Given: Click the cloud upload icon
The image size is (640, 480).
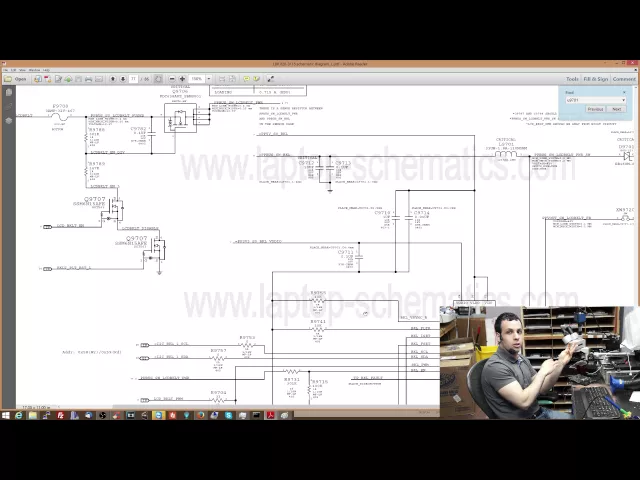Looking at the screenshot, I should point(68,79).
